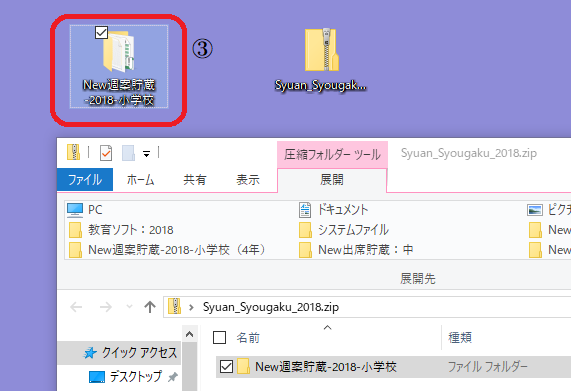Open the ファイル menu tab

click(85, 179)
